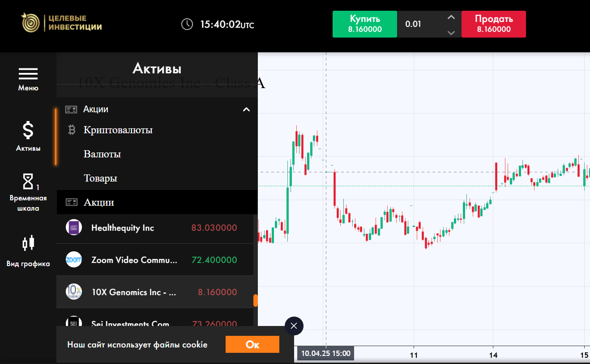Accept cookies with the Ок button

click(x=252, y=344)
